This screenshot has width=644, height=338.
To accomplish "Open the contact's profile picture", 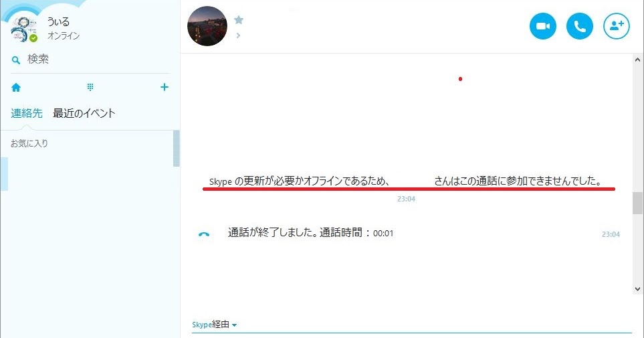I will 207,26.
